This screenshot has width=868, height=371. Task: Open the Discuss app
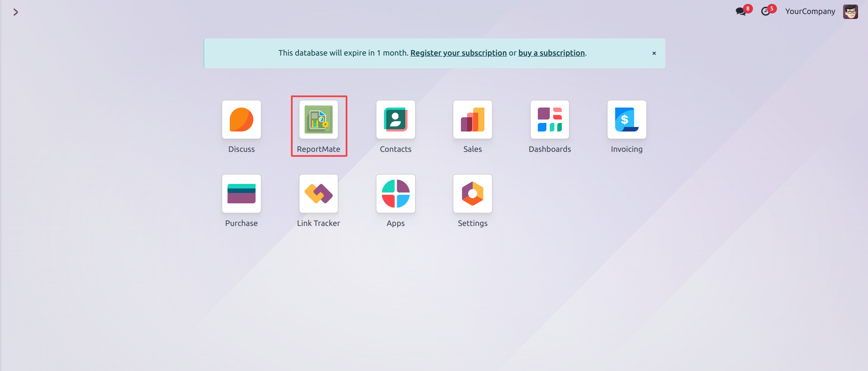tap(241, 120)
